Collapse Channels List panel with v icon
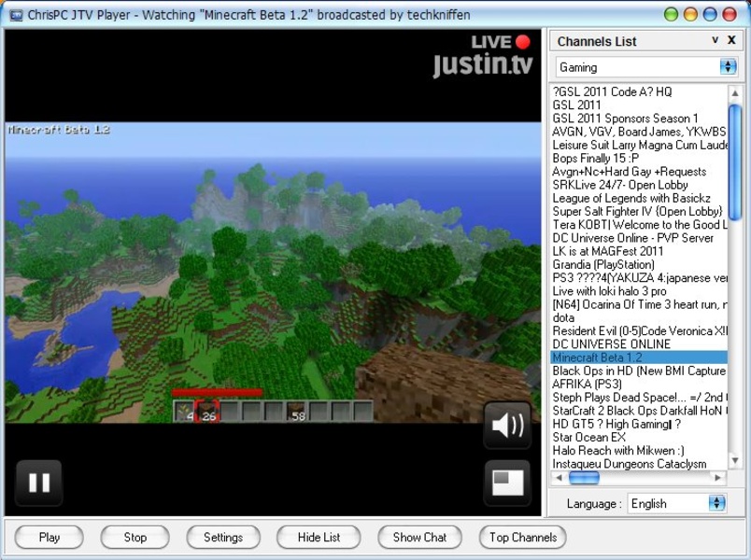751x560 pixels. coord(716,41)
